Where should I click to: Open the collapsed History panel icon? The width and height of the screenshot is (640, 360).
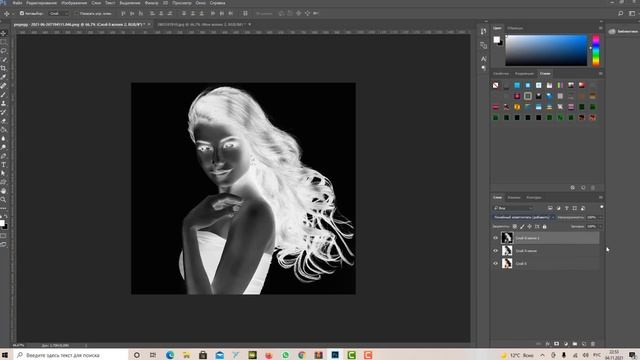coord(484,31)
